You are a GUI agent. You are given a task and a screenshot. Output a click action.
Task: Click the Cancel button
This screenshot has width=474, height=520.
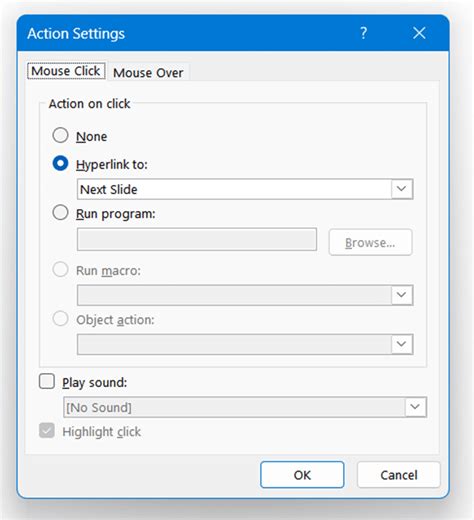(399, 475)
